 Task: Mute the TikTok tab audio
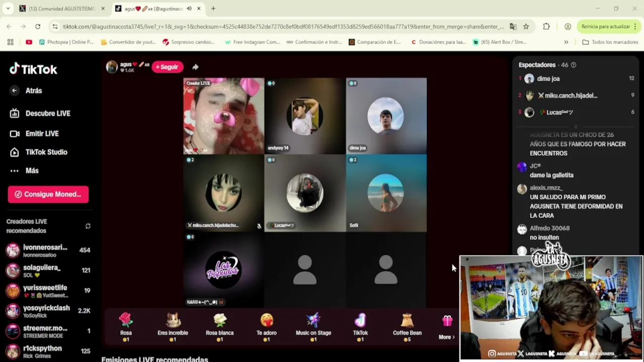[189, 9]
